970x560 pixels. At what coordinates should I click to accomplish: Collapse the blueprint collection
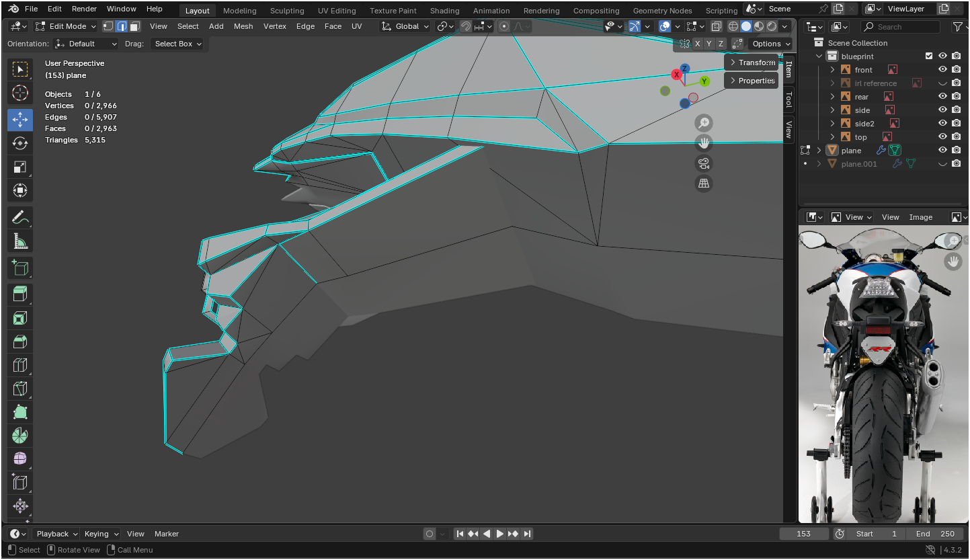click(819, 56)
